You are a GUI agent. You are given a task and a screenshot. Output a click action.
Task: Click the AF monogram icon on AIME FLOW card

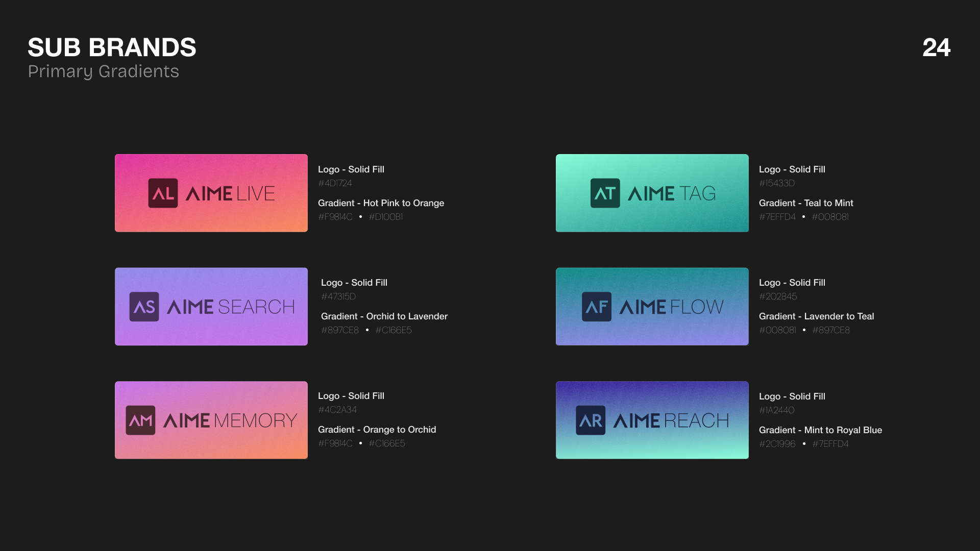tap(597, 306)
